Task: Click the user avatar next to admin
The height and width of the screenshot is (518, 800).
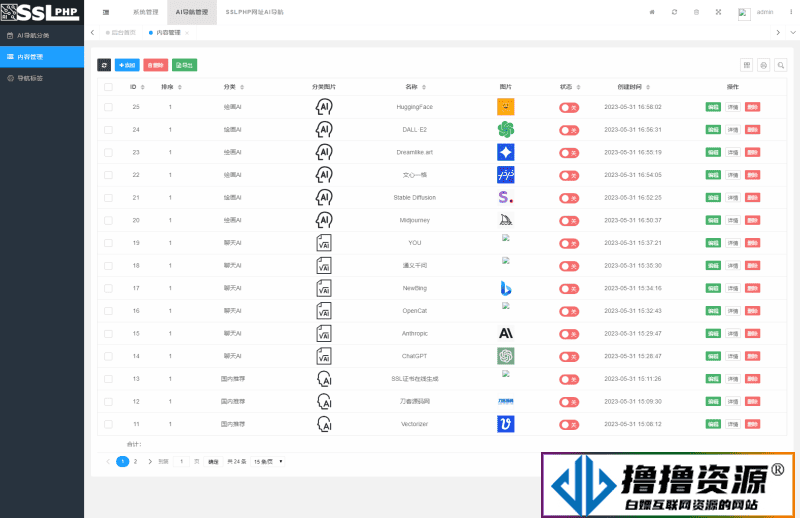Action: (744, 14)
